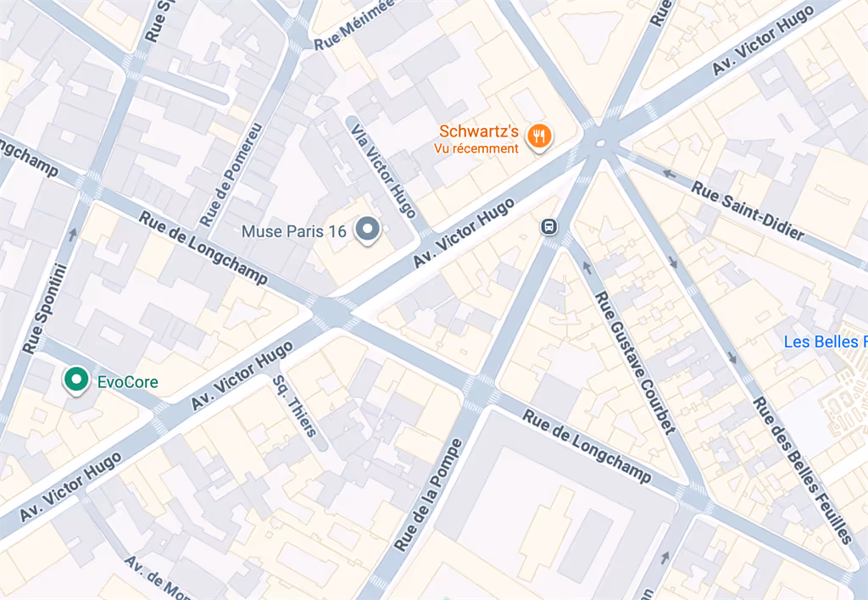This screenshot has height=600, width=868.
Task: Click the one-way arrow on Rue Saint-Didier
Action: tap(670, 175)
